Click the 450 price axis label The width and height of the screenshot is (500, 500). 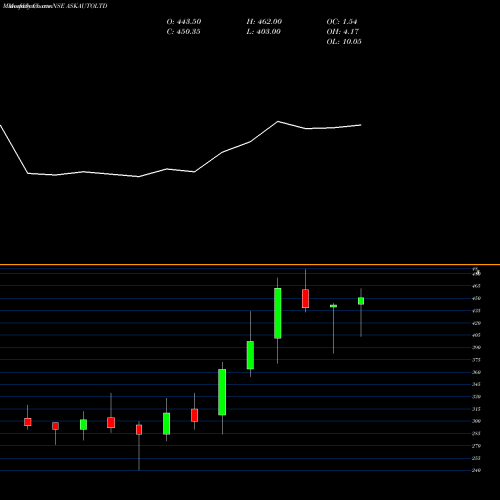pos(477,298)
